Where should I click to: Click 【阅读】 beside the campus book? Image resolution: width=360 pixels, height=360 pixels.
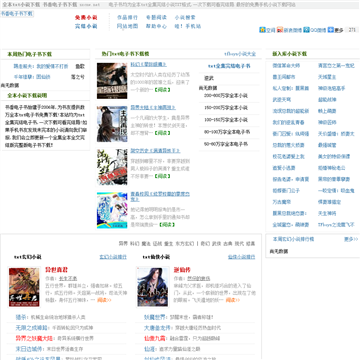click(167, 225)
